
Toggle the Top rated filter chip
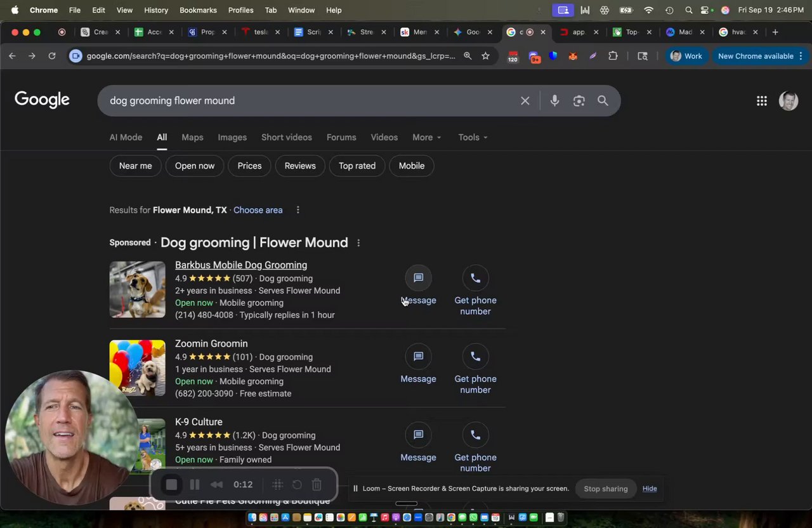357,166
